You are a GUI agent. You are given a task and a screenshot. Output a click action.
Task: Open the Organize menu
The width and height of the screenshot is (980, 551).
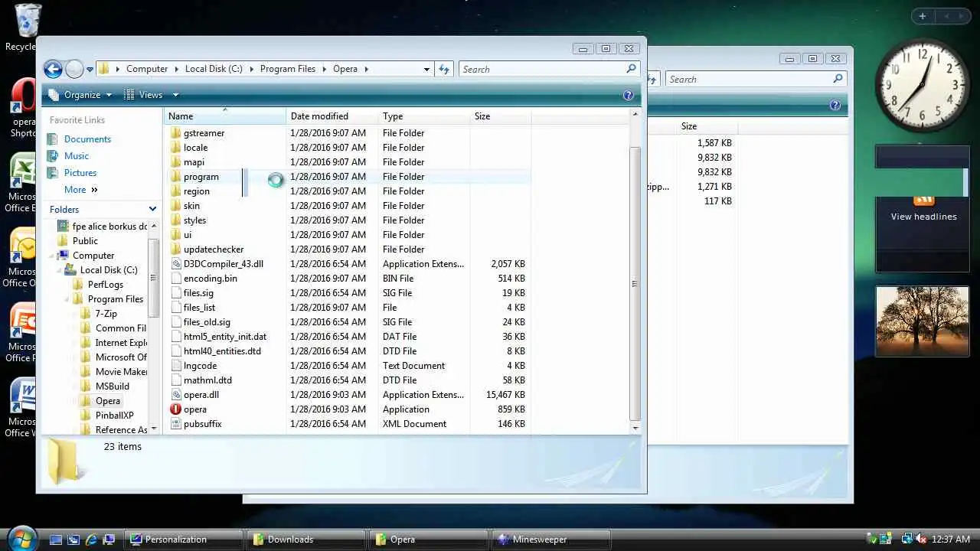pos(80,95)
